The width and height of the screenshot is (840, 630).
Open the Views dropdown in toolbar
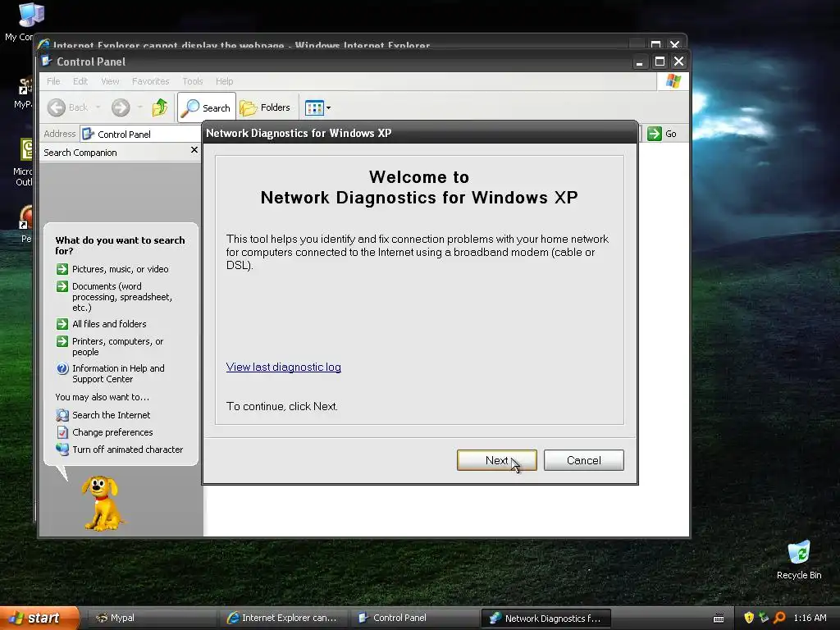tap(317, 107)
